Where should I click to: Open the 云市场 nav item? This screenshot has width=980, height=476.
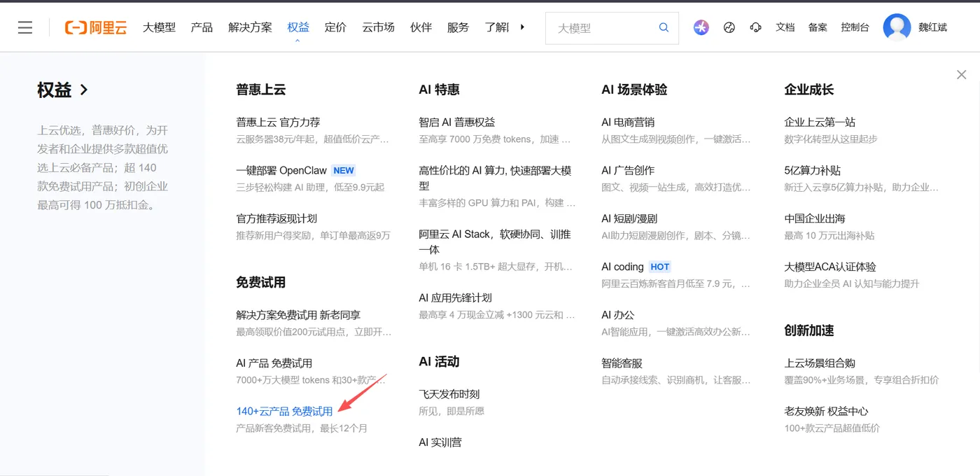click(378, 27)
